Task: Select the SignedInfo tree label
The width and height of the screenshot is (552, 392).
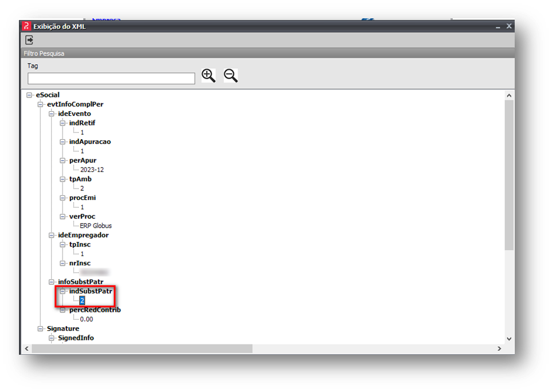Action: click(x=76, y=338)
